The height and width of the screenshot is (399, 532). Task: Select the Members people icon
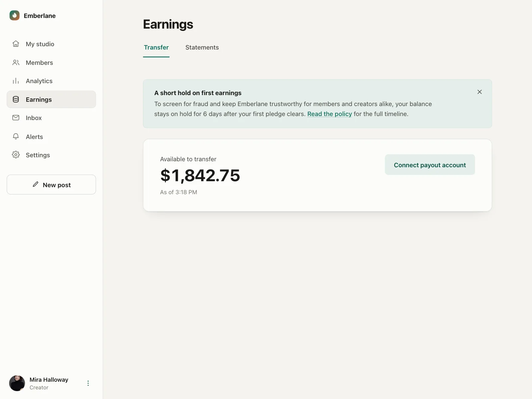[16, 63]
